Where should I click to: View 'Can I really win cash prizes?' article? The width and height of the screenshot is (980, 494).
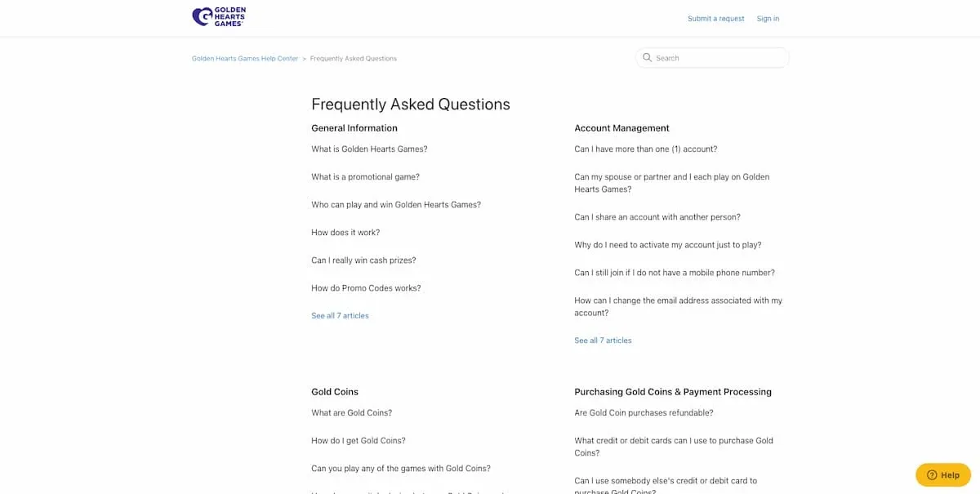pos(363,260)
